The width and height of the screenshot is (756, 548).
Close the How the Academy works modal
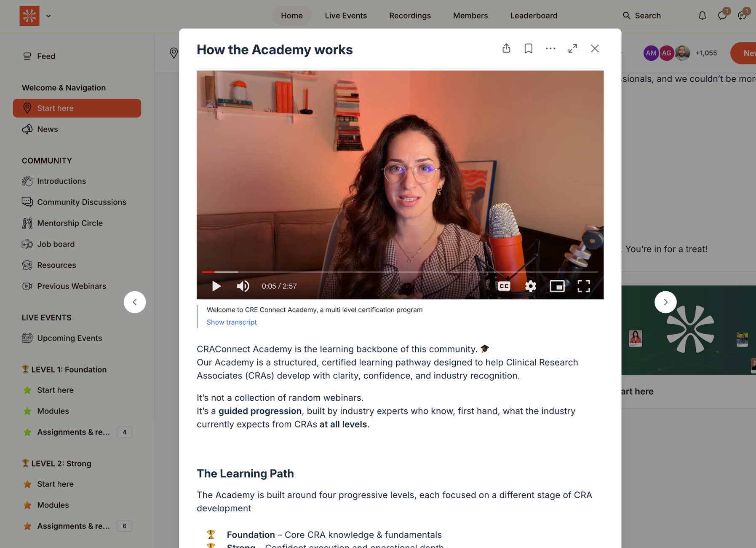tap(595, 48)
